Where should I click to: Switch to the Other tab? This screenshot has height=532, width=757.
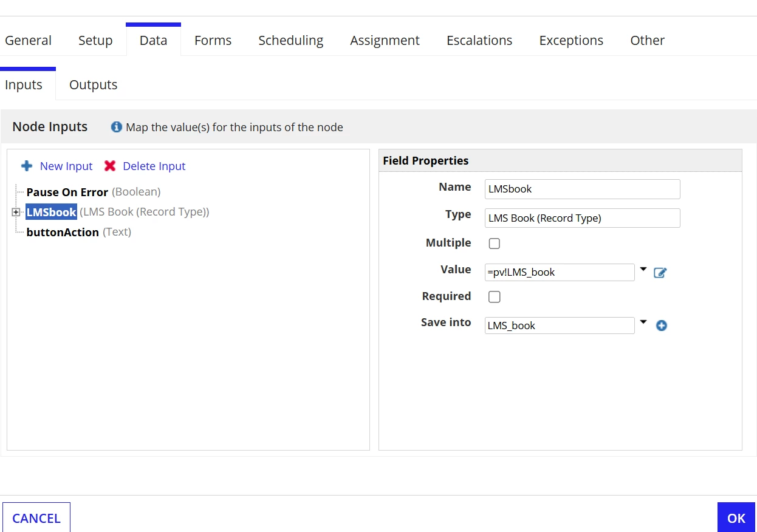[x=647, y=41]
